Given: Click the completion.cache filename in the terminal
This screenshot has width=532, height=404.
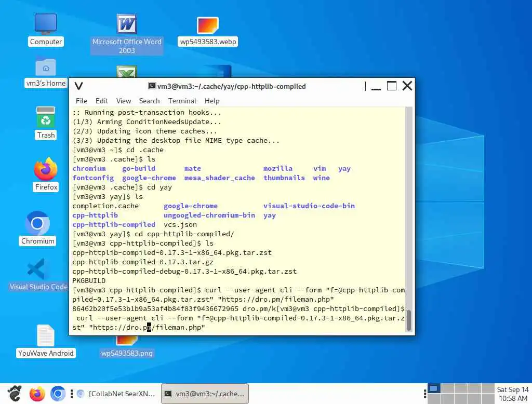Looking at the screenshot, I should (x=105, y=206).
